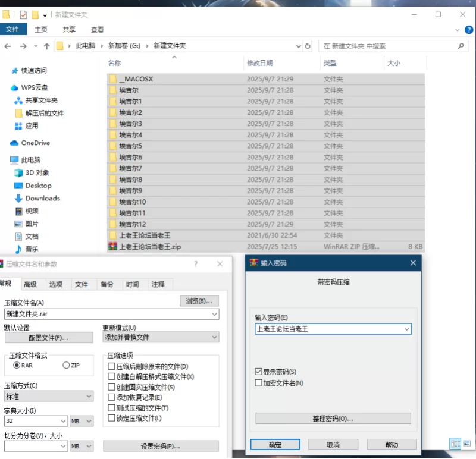Screen dimensions: 476x459
Task: Click 配置文件 profiles button
Action: [x=49, y=338]
